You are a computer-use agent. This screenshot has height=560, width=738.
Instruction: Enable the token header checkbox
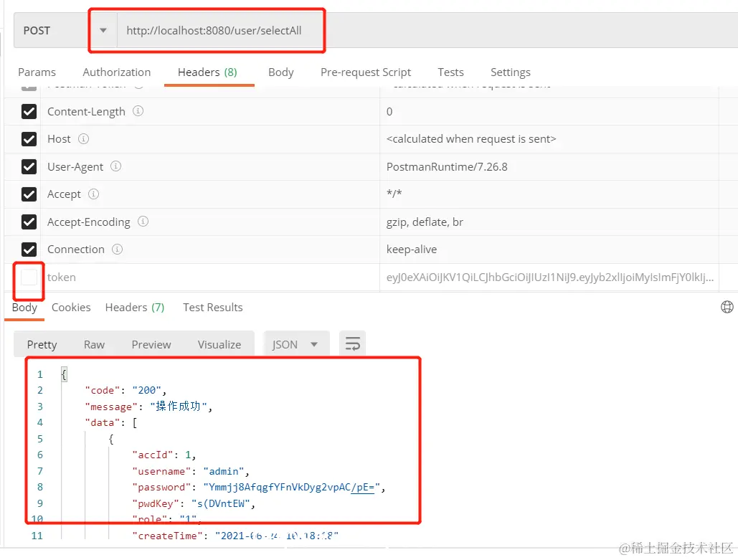29,277
